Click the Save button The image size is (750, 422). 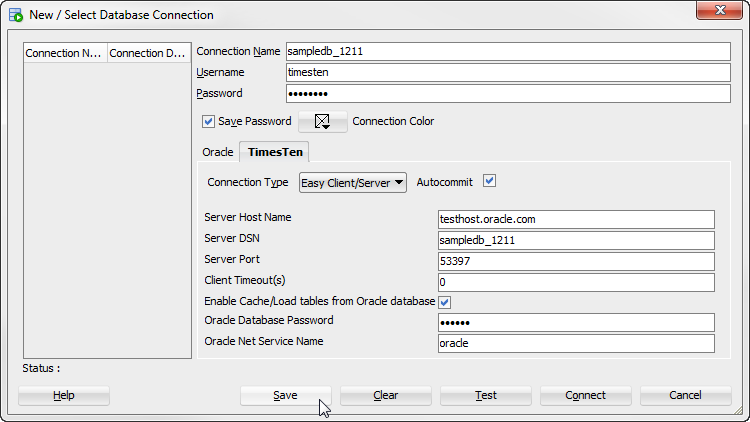pyautogui.click(x=286, y=396)
